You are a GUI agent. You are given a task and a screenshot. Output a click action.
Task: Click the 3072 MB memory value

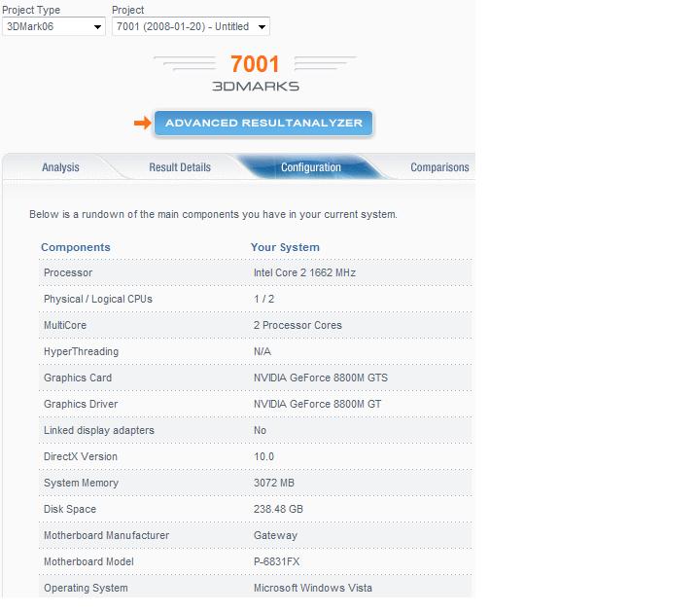coord(273,484)
